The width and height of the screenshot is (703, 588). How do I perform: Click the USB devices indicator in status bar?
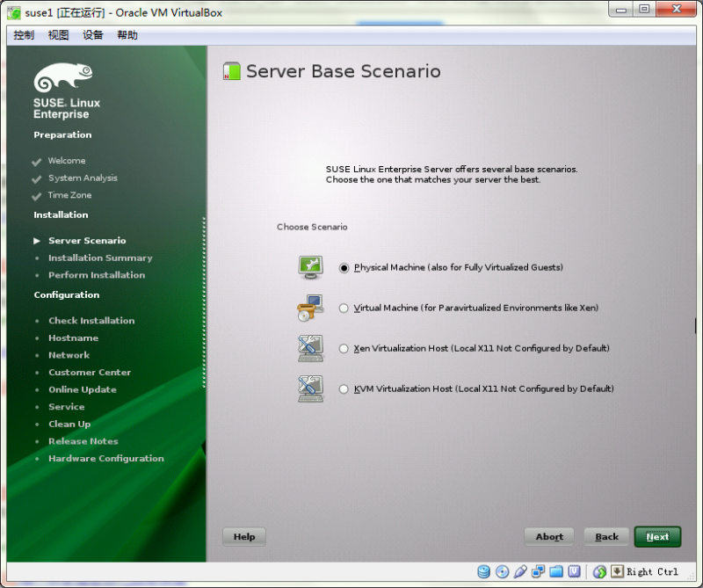coord(519,571)
